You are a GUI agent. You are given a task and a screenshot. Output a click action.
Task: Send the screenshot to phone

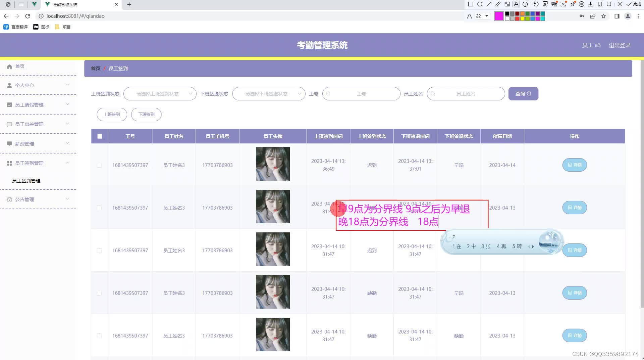[600, 4]
